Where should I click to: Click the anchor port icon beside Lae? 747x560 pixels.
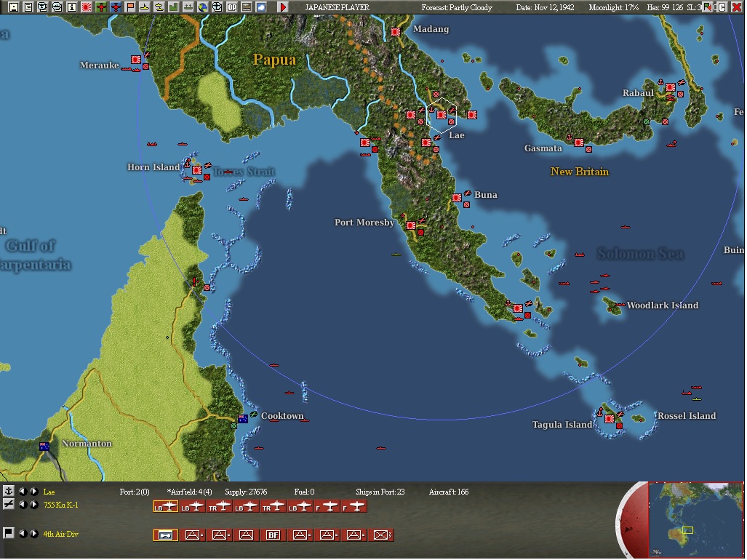[9, 492]
